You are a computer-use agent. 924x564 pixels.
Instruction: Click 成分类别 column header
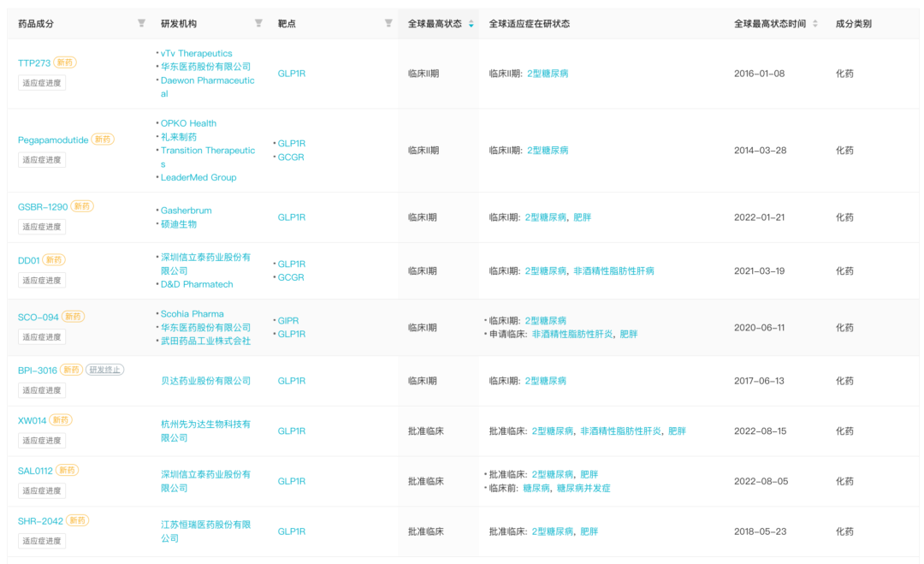click(x=853, y=24)
